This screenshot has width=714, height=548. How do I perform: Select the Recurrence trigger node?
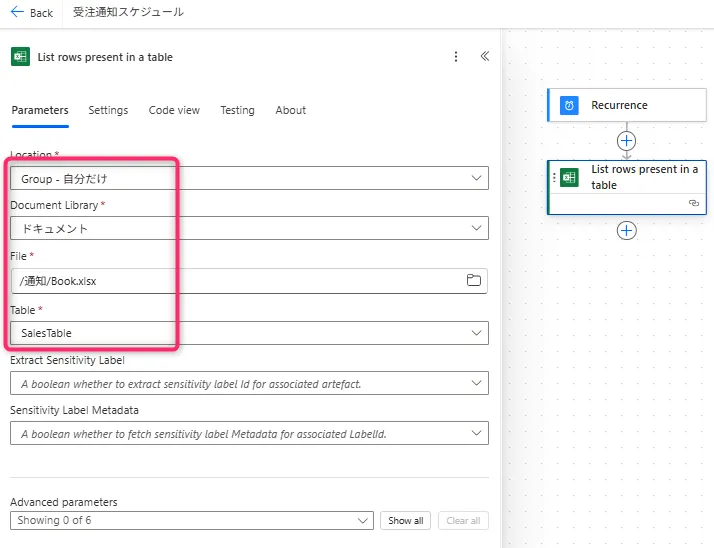pos(618,105)
